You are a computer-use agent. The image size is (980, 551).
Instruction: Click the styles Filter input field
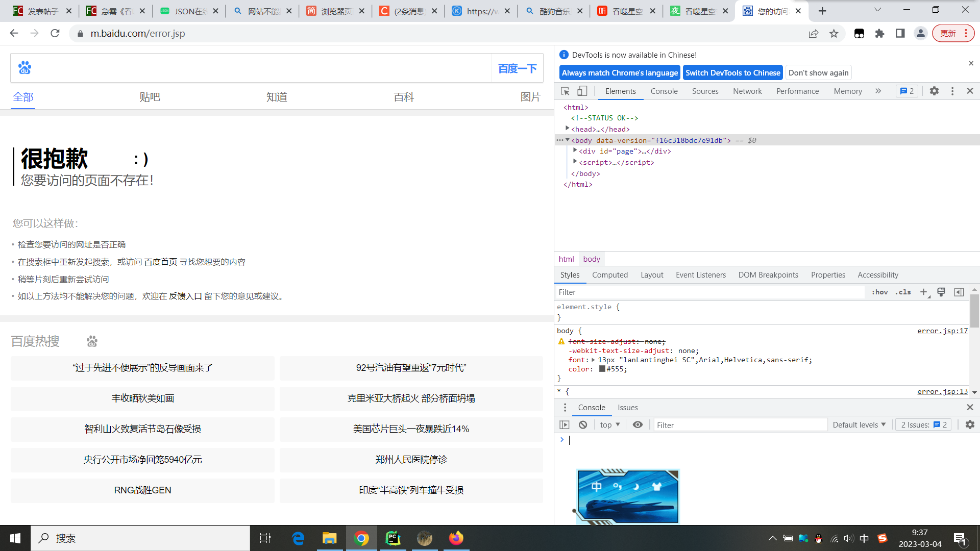pos(709,292)
